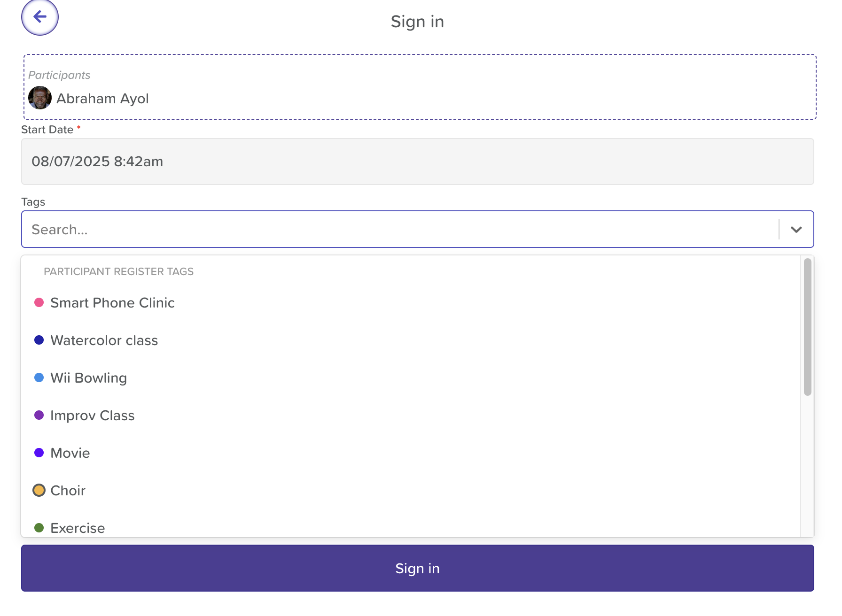Viewport: 842px width, 616px height.
Task: Select the pink Smart Phone Clinic dot
Action: click(39, 302)
